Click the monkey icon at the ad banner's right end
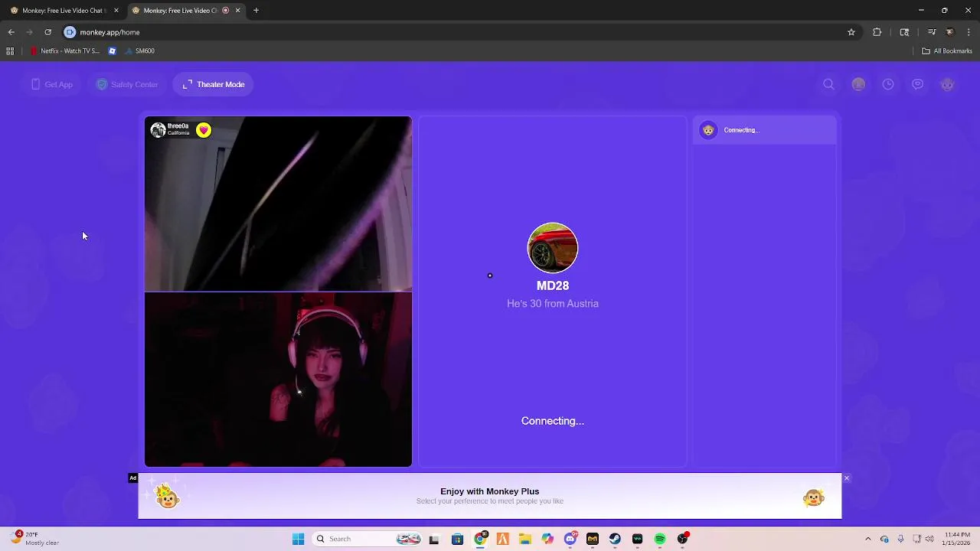The width and height of the screenshot is (980, 551). [813, 499]
